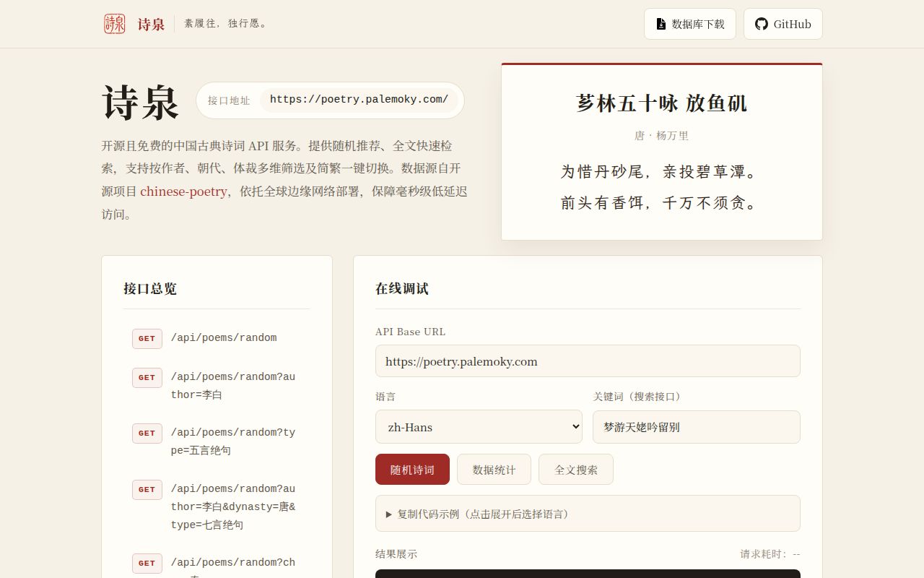Click the GET badge beside random?author=李白

point(147,377)
